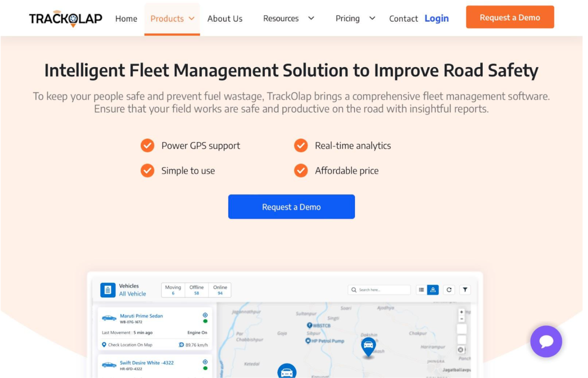Screen dimensions: 588x378
Task: Click green status dot for Swift Desire White
Action: point(205,368)
